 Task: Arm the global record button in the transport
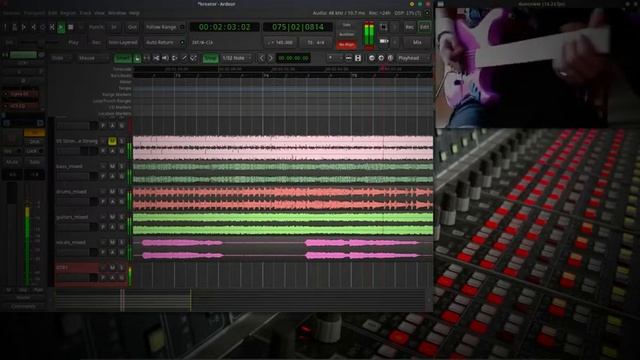pyautogui.click(x=81, y=27)
